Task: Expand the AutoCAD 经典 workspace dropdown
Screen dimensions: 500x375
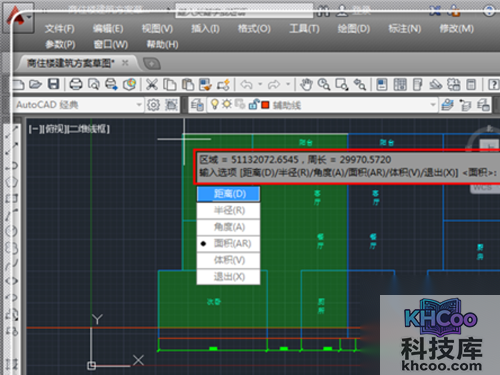Action: pyautogui.click(x=139, y=105)
